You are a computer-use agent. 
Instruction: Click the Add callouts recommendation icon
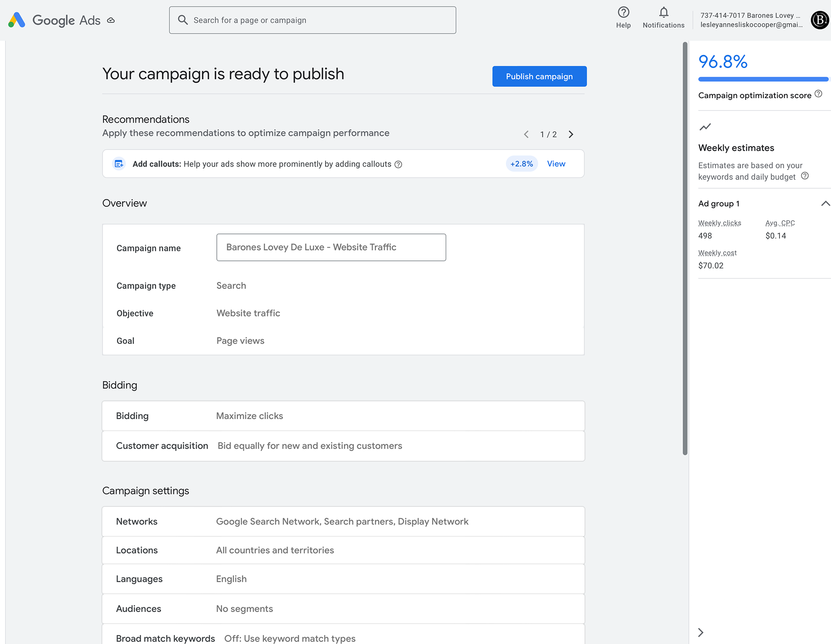(119, 164)
